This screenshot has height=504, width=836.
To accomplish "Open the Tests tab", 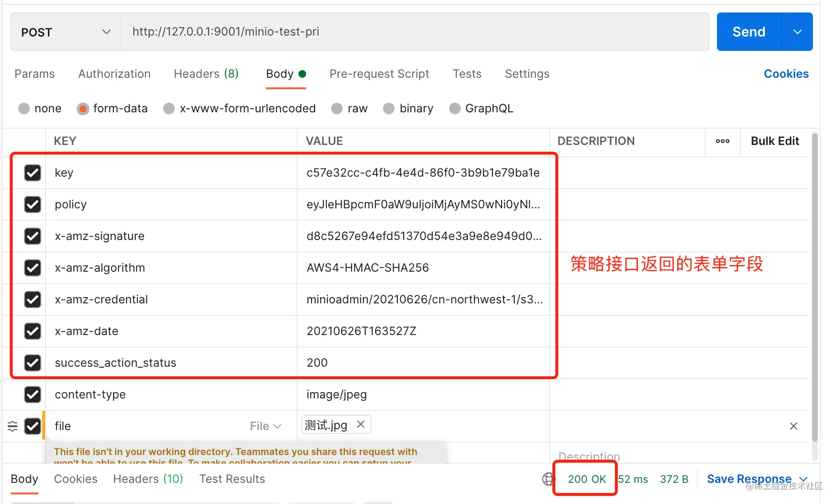I will click(x=467, y=74).
